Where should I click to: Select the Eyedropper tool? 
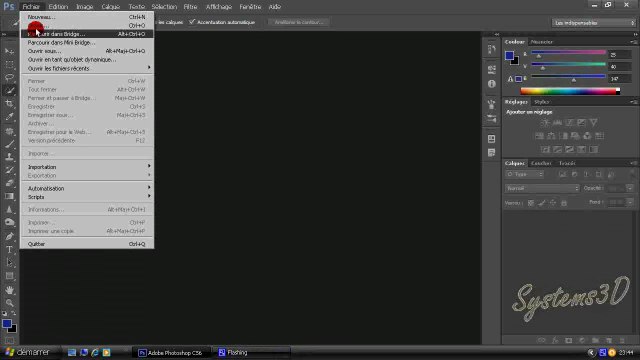pyautogui.click(x=9, y=117)
